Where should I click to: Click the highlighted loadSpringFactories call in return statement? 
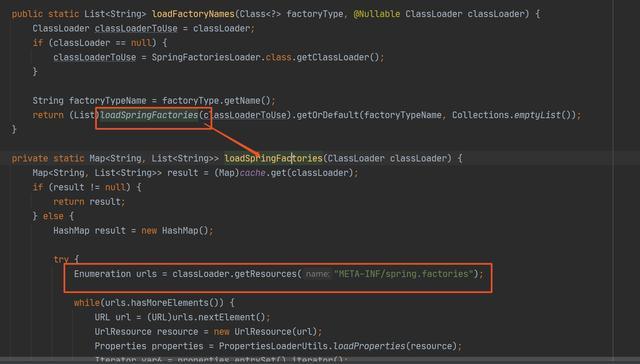point(149,115)
